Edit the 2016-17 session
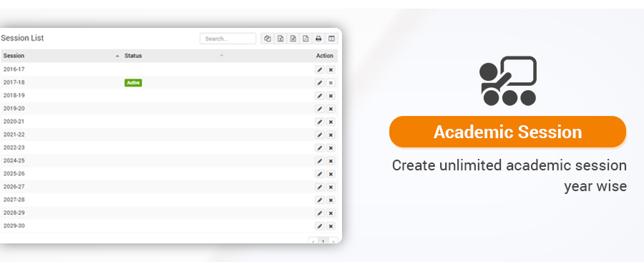 [320, 70]
